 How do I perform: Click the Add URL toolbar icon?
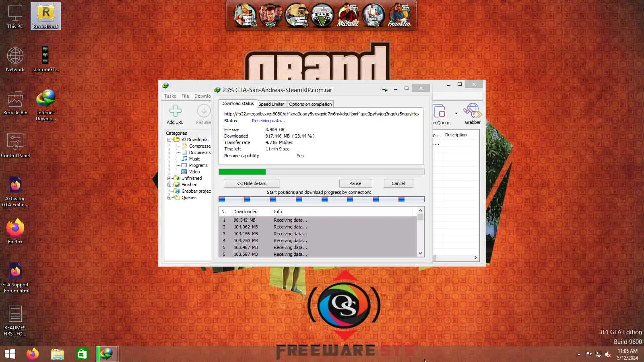pyautogui.click(x=175, y=114)
